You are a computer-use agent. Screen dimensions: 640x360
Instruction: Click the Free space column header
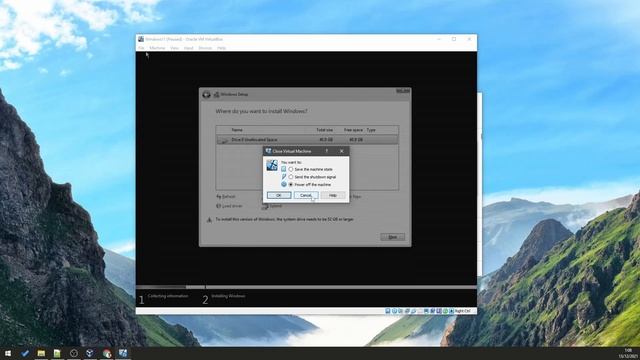click(x=353, y=130)
